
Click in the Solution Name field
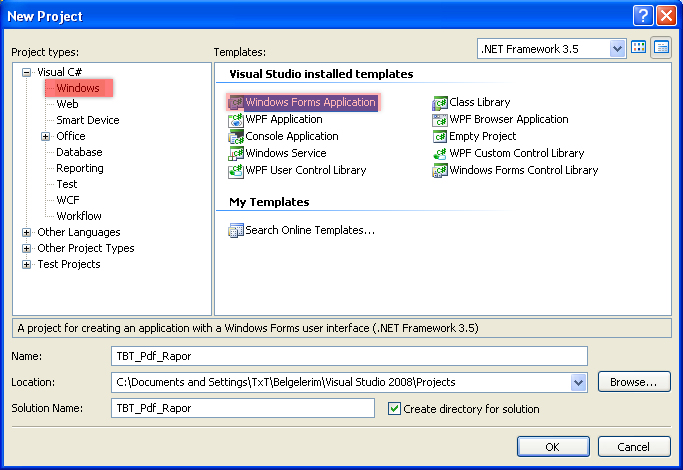[x=243, y=408]
